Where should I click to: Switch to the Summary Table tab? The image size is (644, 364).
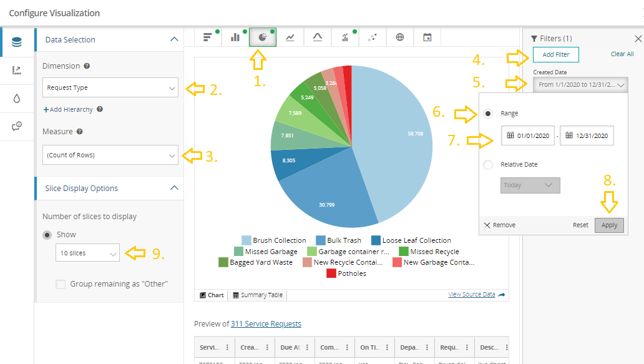[x=258, y=295]
